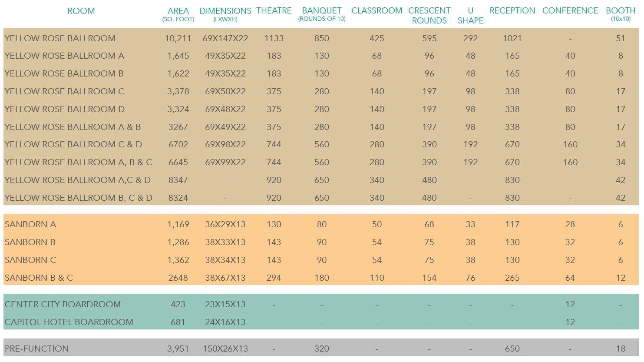Click the Sanborn B & C row label
The width and height of the screenshot is (644, 362).
(x=39, y=278)
